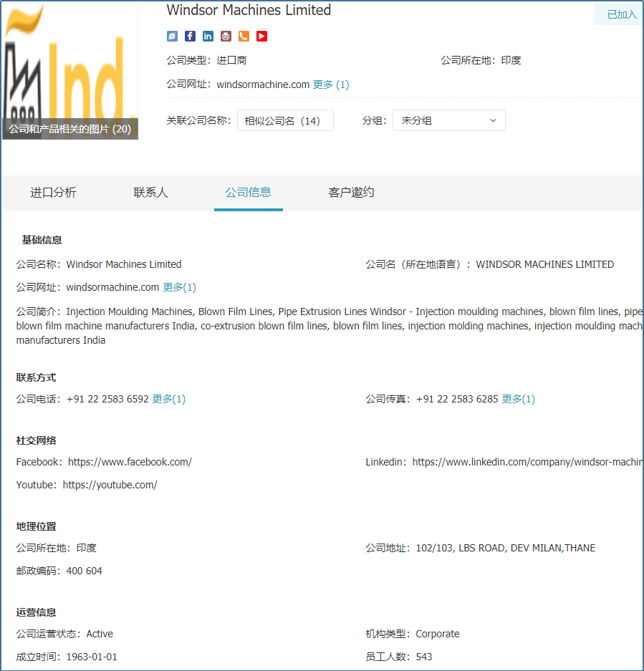
Task: Click the Youtube URL https://youtube.com/
Action: point(110,485)
